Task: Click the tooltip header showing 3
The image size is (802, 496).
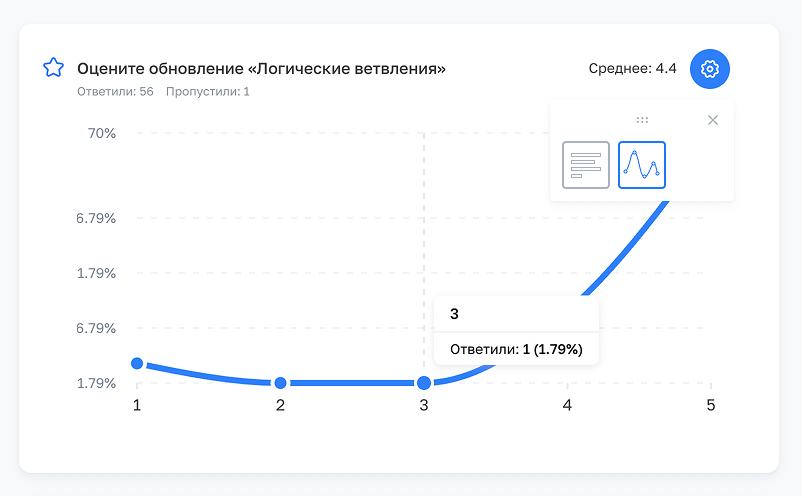Action: [454, 314]
